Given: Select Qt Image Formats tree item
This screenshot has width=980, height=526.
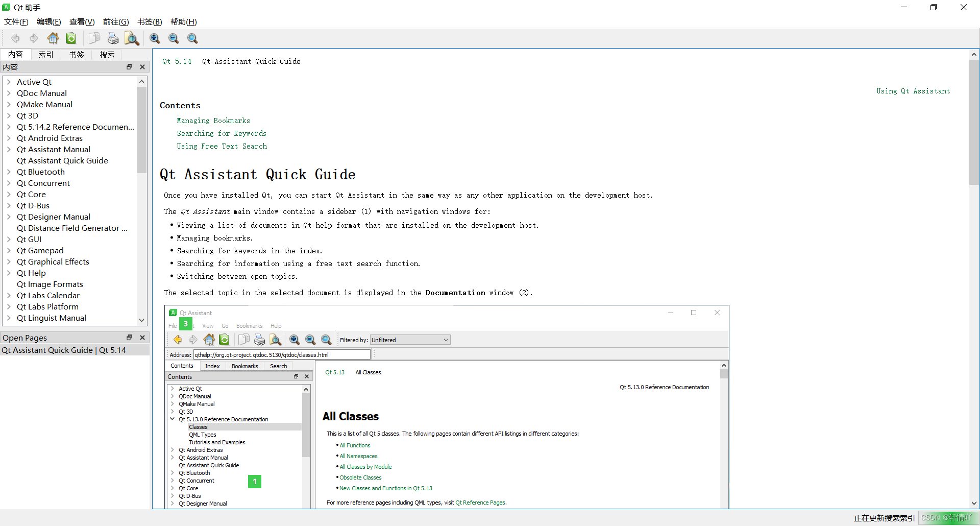Looking at the screenshot, I should pyautogui.click(x=50, y=284).
